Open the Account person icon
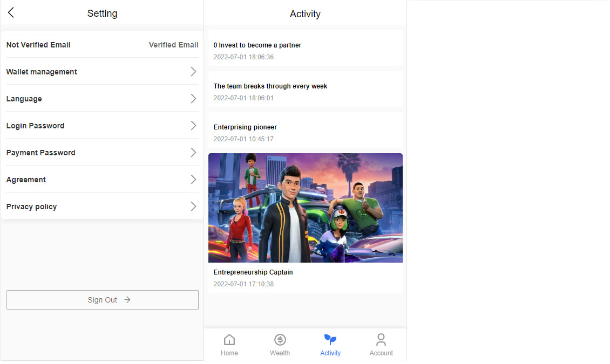 point(381,340)
